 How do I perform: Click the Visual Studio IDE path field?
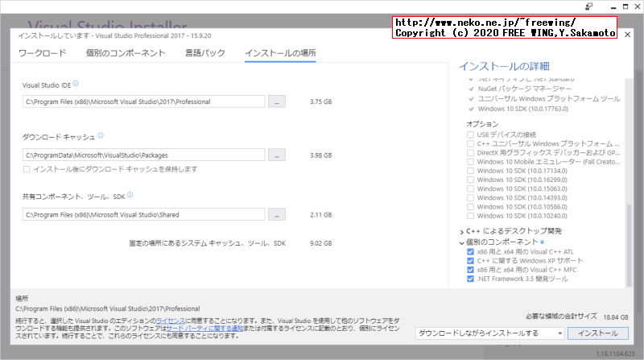tap(144, 101)
